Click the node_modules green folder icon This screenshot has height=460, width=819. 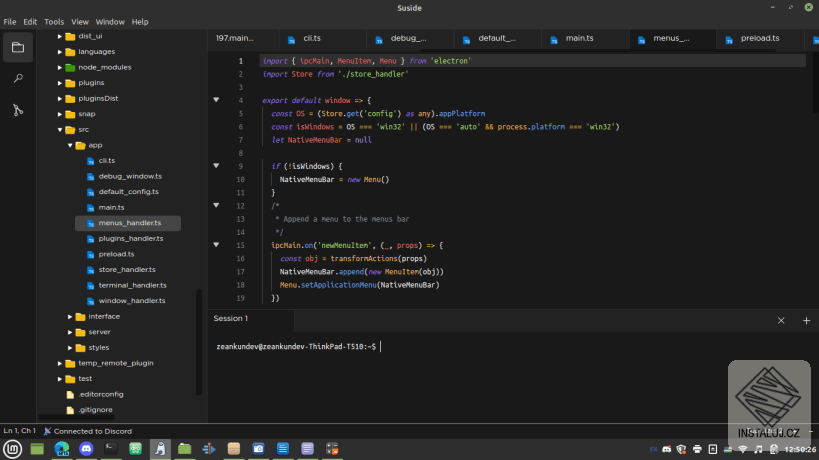tap(71, 67)
